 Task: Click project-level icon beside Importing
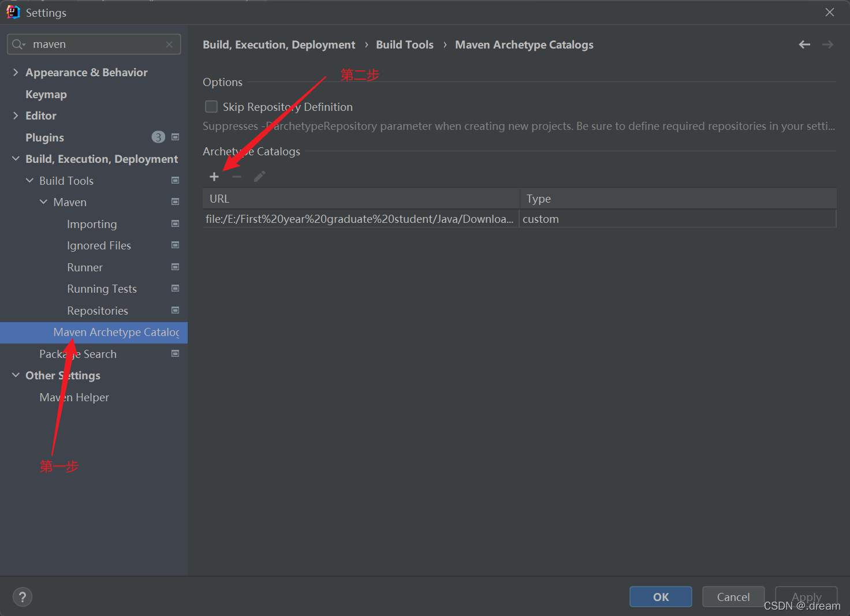click(175, 223)
